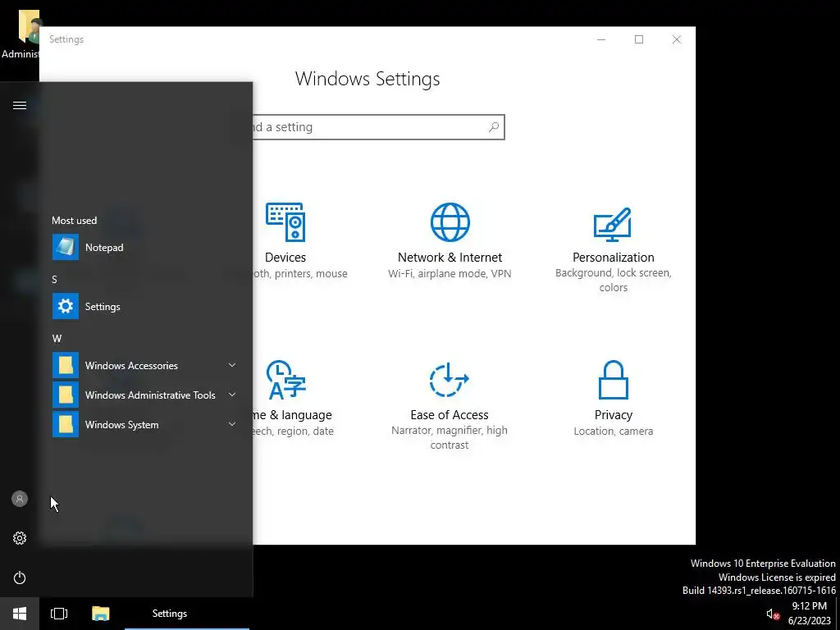Click the Find a setting search box
The height and width of the screenshot is (630, 840).
(378, 127)
